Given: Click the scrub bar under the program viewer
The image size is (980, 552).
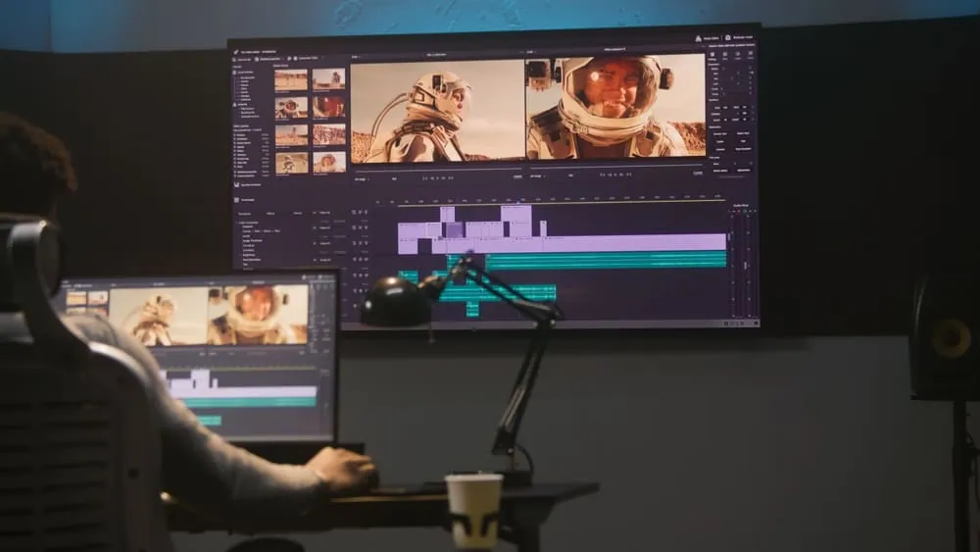Looking at the screenshot, I should pos(616,167).
